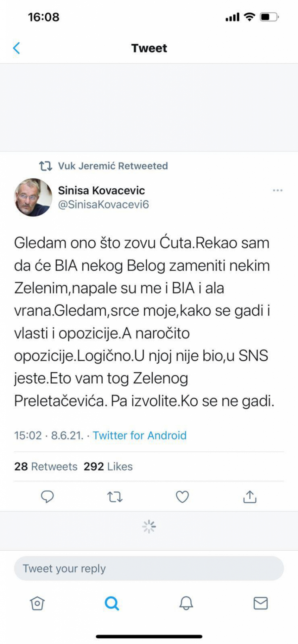Viewport: 298px width, 644px height.
Task: Share the tweet via the share icon
Action: click(x=249, y=496)
